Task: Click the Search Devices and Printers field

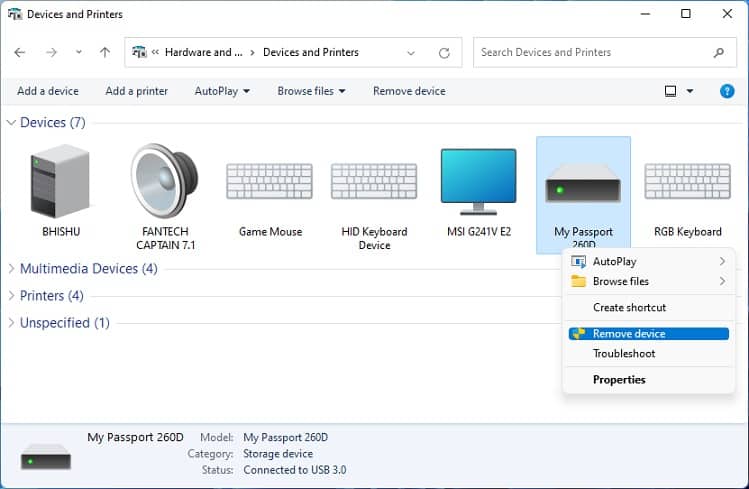Action: (x=604, y=53)
